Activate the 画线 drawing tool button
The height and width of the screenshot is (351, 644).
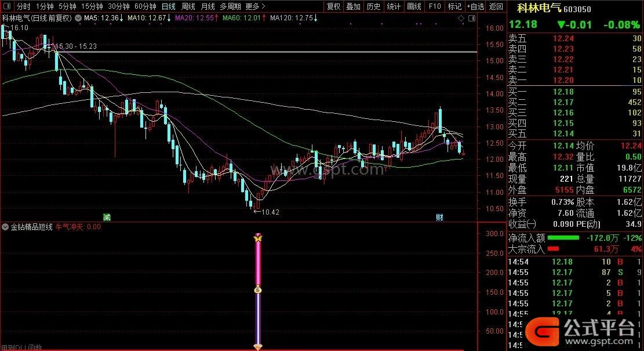click(414, 6)
